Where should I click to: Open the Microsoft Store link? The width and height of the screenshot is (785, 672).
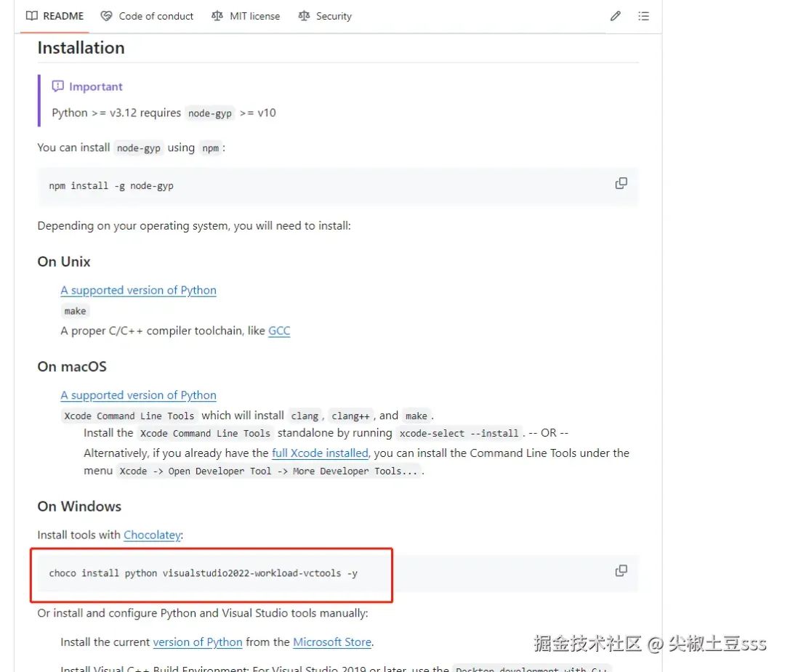pyautogui.click(x=332, y=642)
